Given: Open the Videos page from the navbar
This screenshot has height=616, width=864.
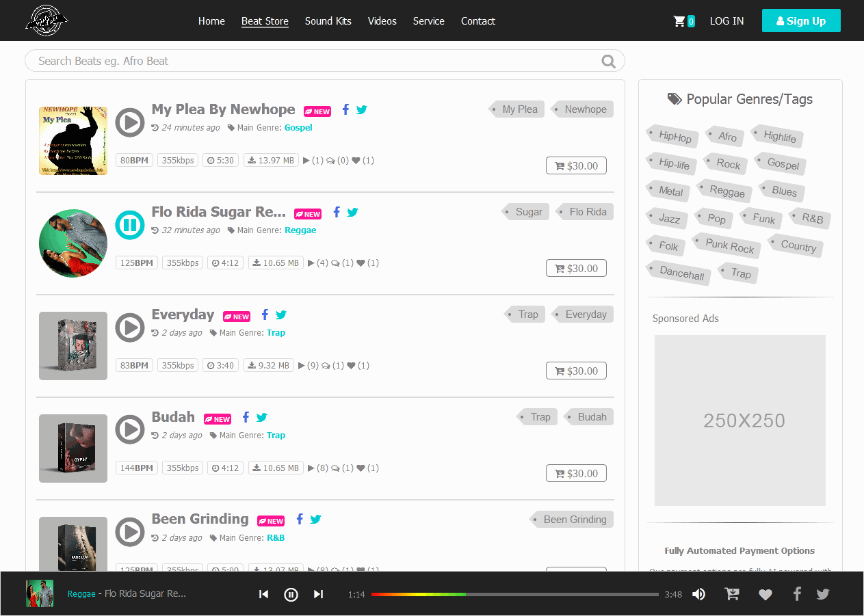Looking at the screenshot, I should [x=382, y=21].
